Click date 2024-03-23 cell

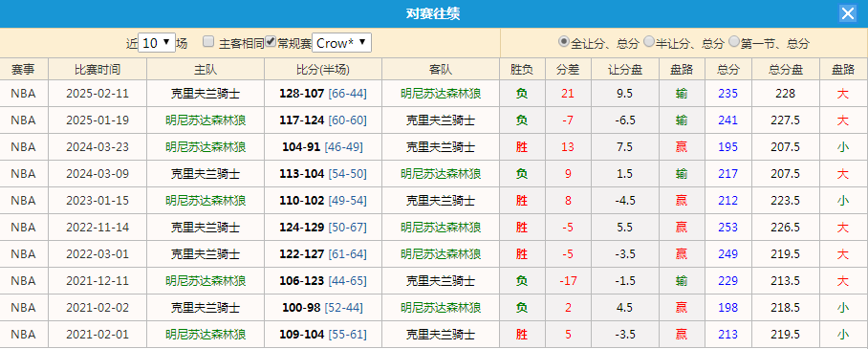[x=98, y=147]
